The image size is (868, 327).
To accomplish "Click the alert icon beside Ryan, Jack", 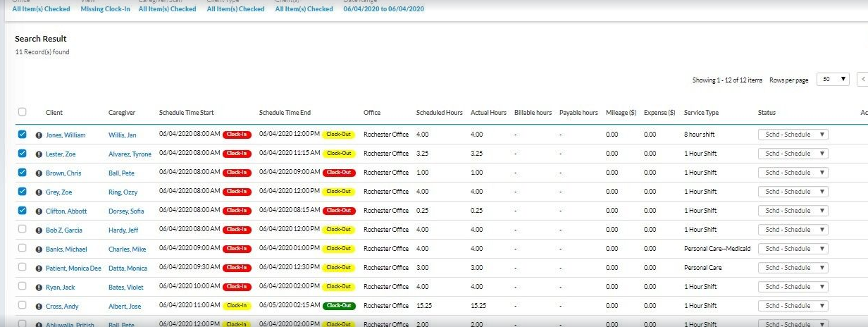I will point(39,287).
